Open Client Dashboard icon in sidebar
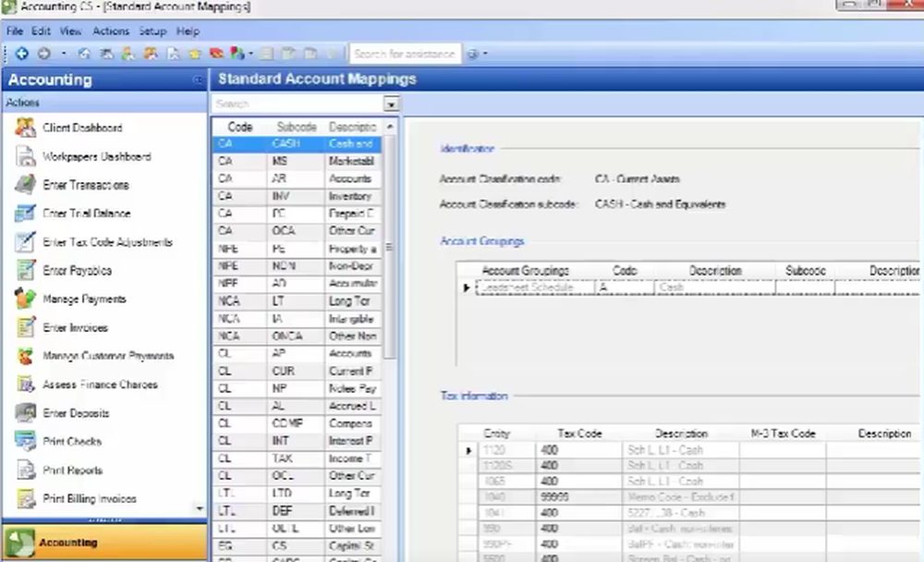 coord(25,128)
